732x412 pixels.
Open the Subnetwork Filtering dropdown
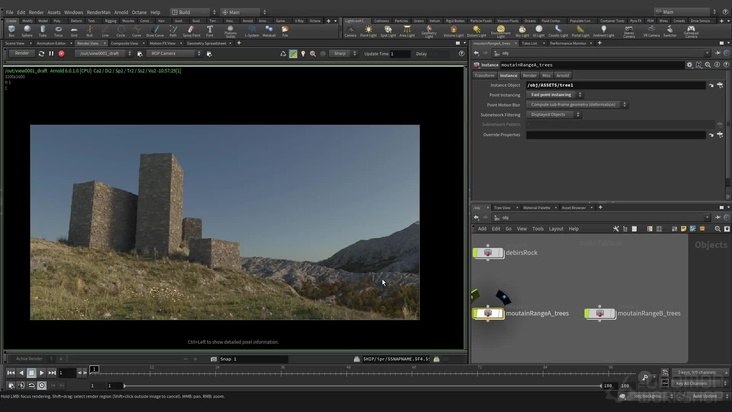(551, 115)
